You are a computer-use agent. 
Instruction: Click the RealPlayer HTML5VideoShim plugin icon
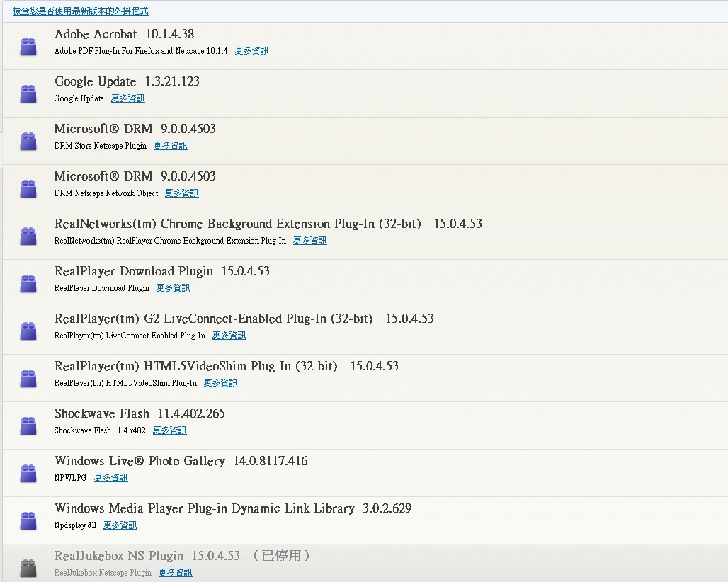point(28,379)
